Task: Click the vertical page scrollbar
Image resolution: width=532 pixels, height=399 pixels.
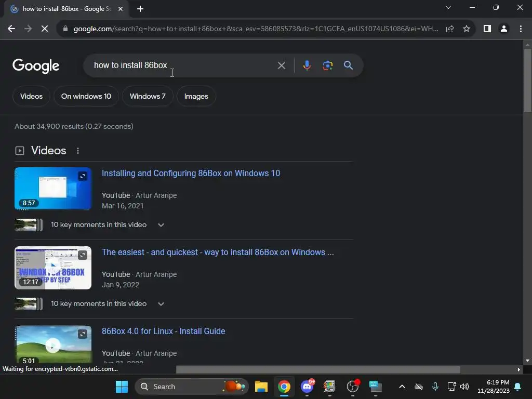Action: (x=527, y=80)
